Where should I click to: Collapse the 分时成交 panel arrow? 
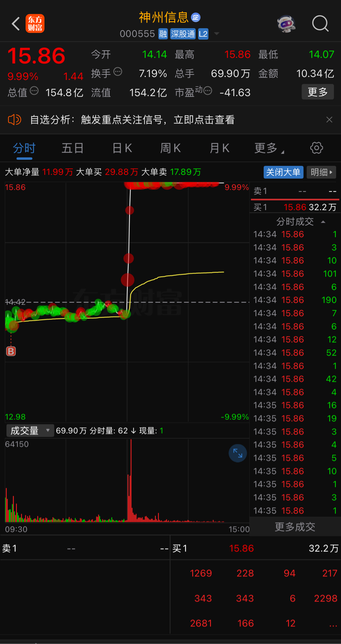323,221
